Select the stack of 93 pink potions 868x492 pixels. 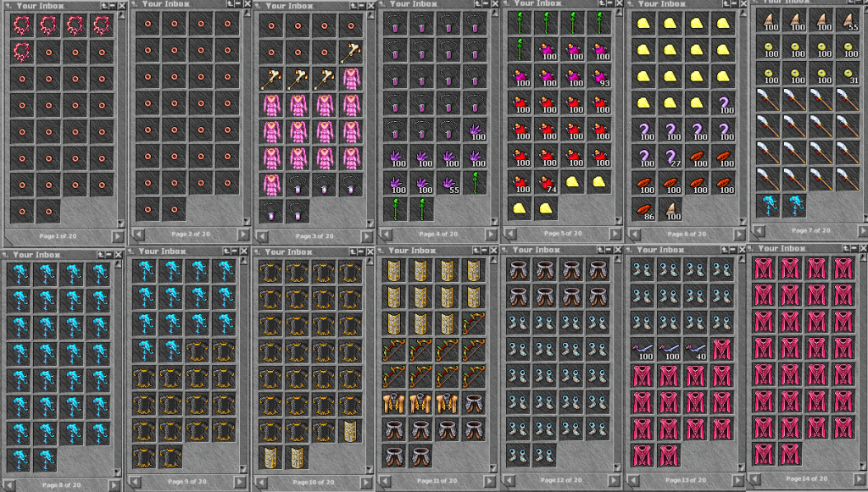tap(599, 77)
